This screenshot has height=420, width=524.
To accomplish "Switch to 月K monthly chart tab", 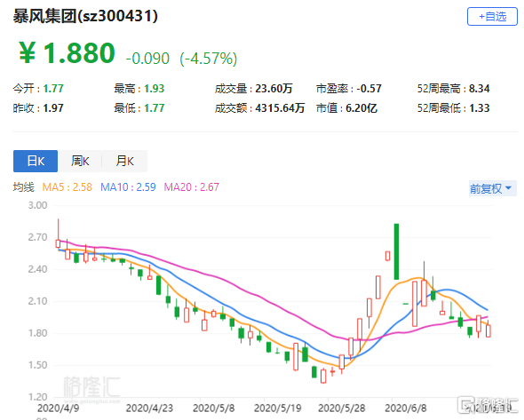I will 124,161.
